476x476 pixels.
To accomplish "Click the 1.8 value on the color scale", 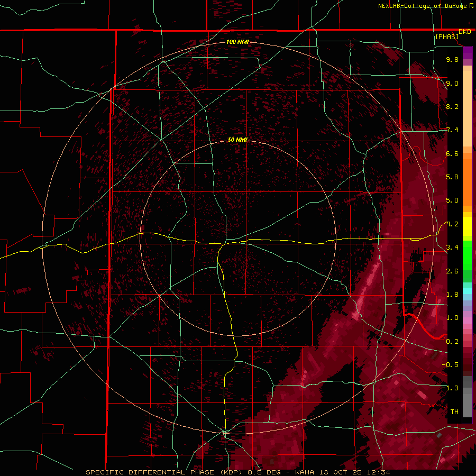I will click(x=452, y=295).
